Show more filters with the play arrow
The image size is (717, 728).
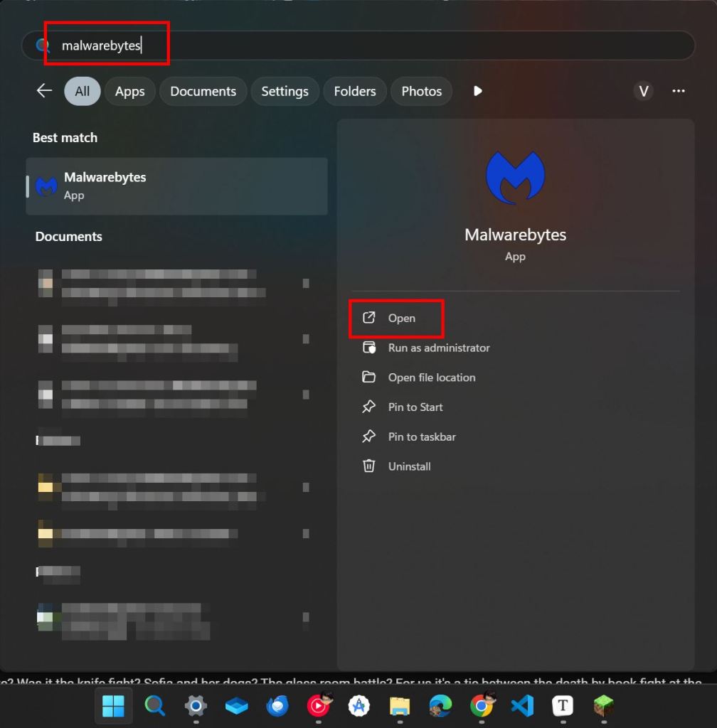point(477,90)
